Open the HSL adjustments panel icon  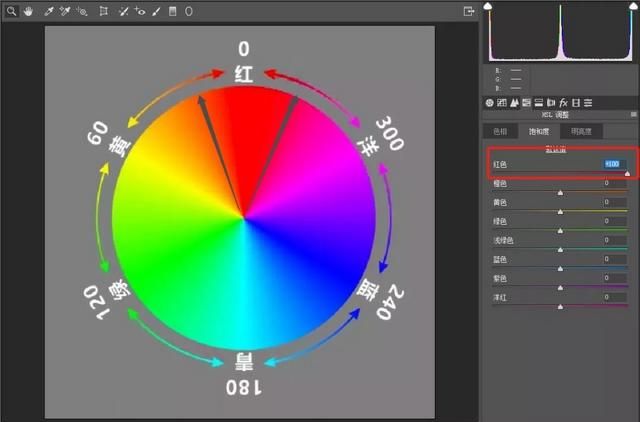527,103
